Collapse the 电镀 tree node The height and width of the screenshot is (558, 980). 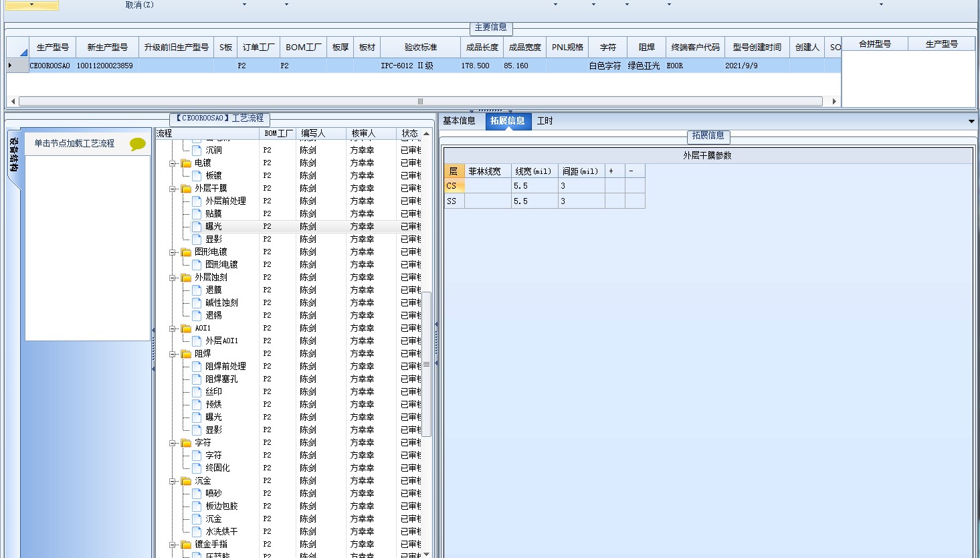(173, 163)
